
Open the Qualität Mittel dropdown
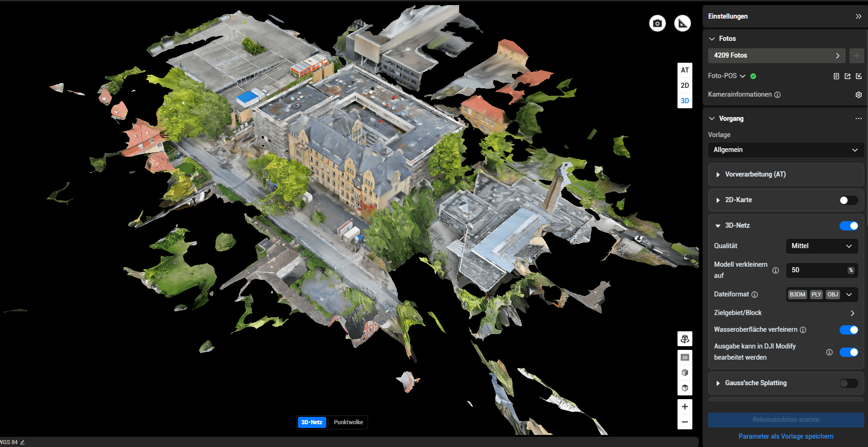(x=822, y=246)
